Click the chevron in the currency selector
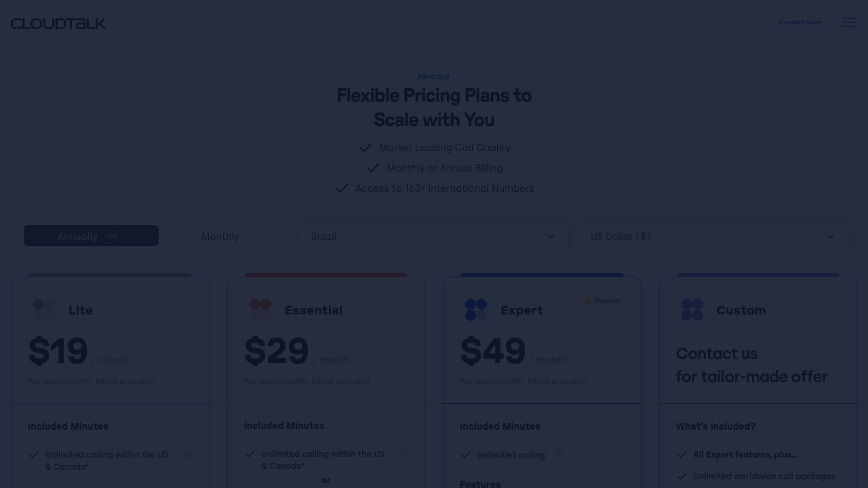 pyautogui.click(x=831, y=237)
